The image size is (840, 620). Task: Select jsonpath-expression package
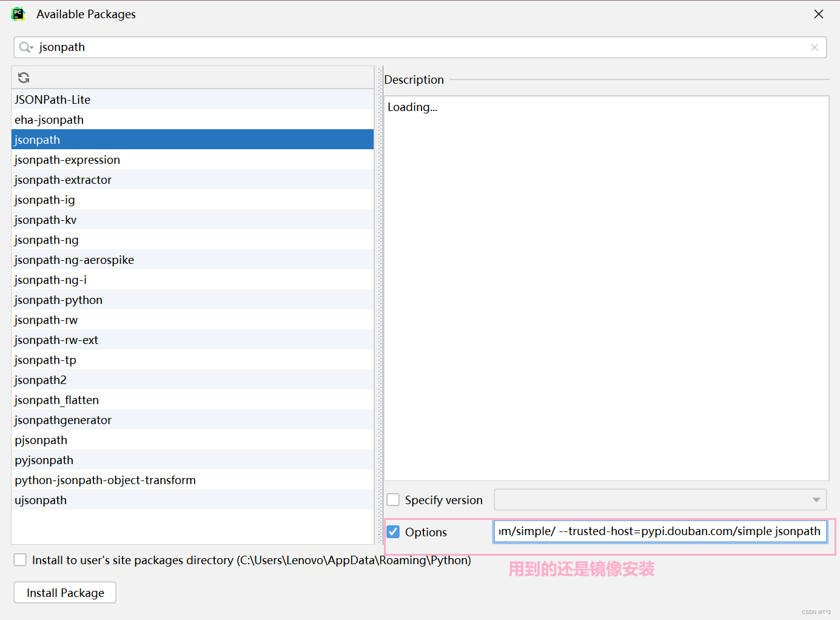(x=193, y=160)
